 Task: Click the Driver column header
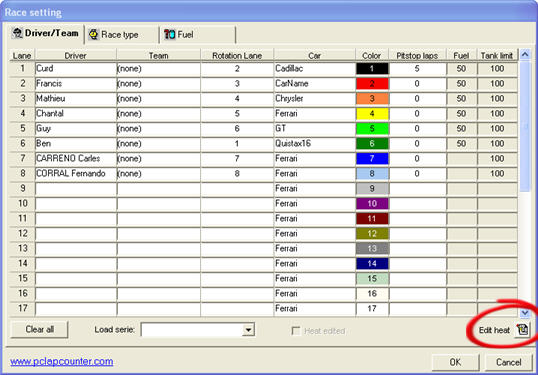(76, 55)
